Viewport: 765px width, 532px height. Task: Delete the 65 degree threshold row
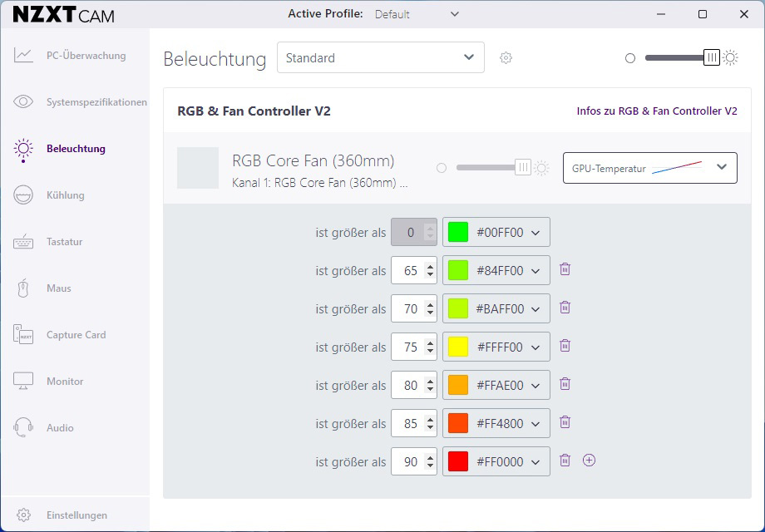tap(565, 269)
